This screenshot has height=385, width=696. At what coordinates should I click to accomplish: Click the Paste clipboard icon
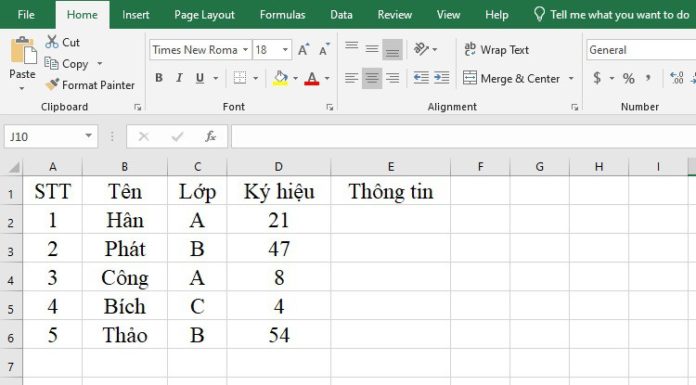[x=23, y=50]
